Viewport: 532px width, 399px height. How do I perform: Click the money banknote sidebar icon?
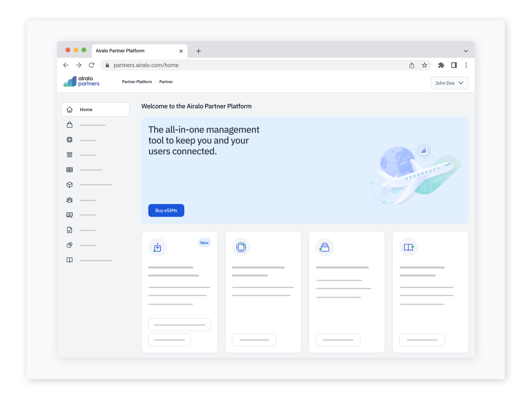(70, 215)
